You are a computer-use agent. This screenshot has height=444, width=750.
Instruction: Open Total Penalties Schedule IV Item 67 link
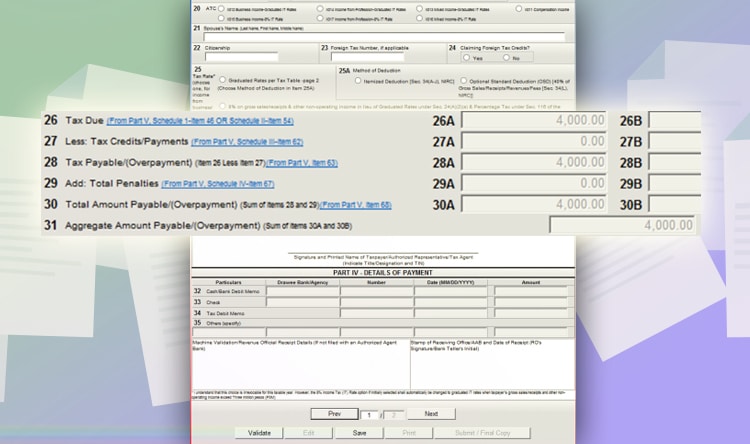pos(217,184)
